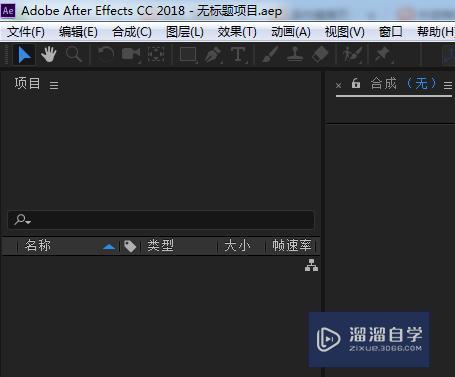The image size is (455, 377).
Task: Sort by the 大小 column header
Action: click(x=237, y=246)
